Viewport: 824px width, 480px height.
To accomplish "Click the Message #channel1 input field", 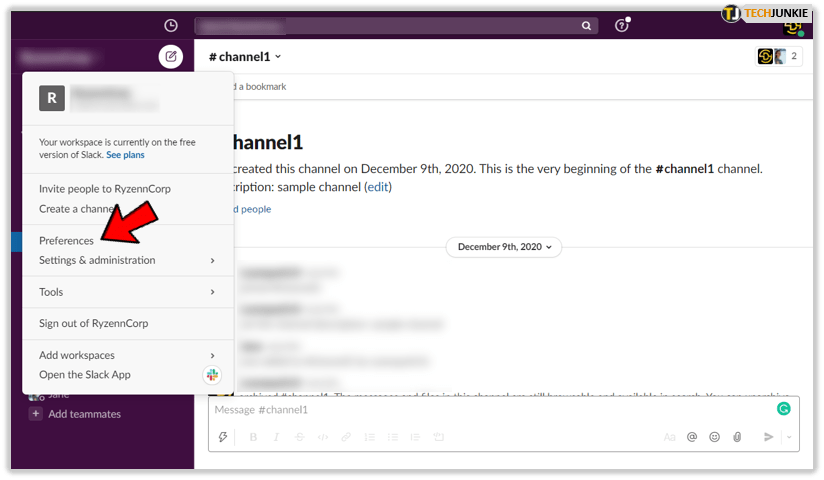I will coord(480,410).
